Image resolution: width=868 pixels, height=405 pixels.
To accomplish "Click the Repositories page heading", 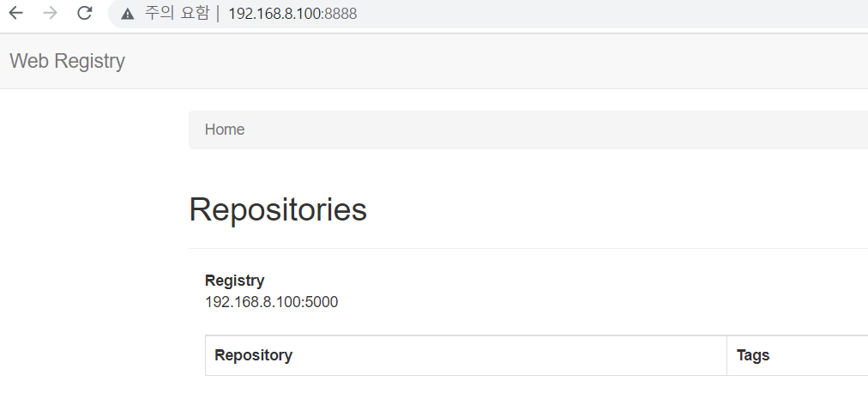I will [278, 209].
